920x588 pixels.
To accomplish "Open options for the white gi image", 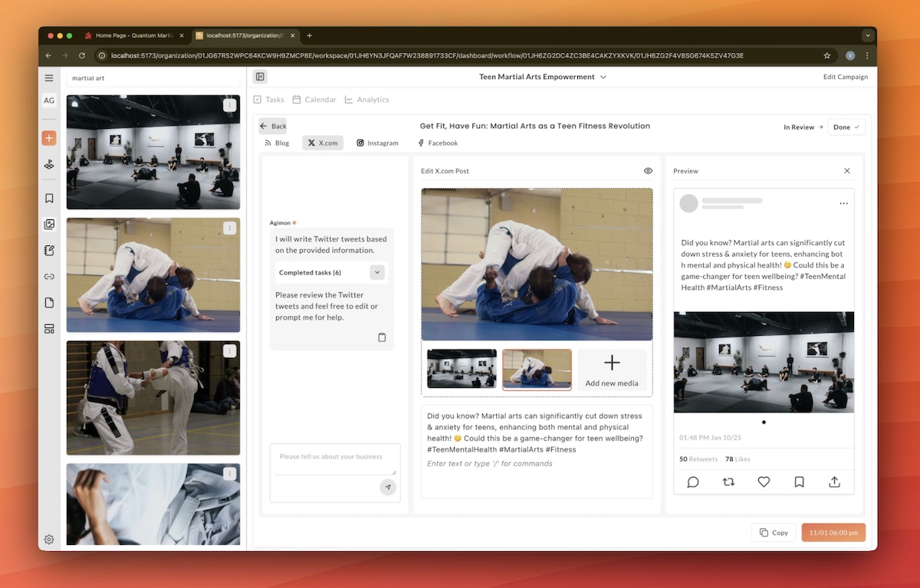I will tap(229, 474).
